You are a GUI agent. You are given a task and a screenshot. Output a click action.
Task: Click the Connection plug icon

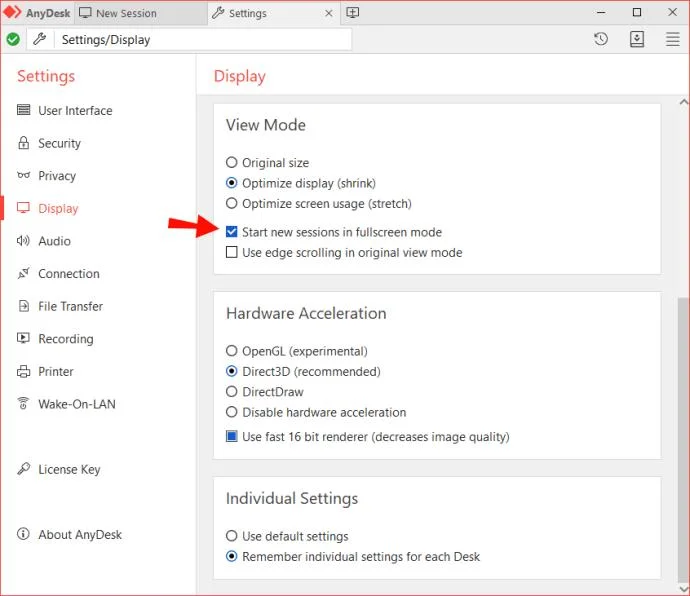23,273
